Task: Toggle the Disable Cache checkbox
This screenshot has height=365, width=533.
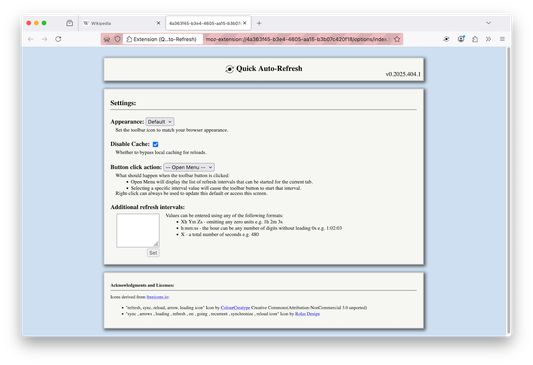Action: [x=155, y=144]
